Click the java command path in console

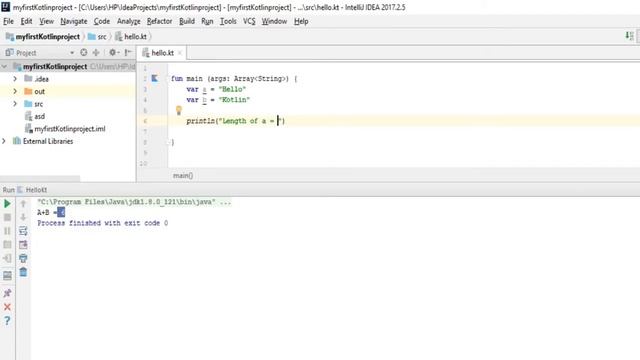coord(134,202)
